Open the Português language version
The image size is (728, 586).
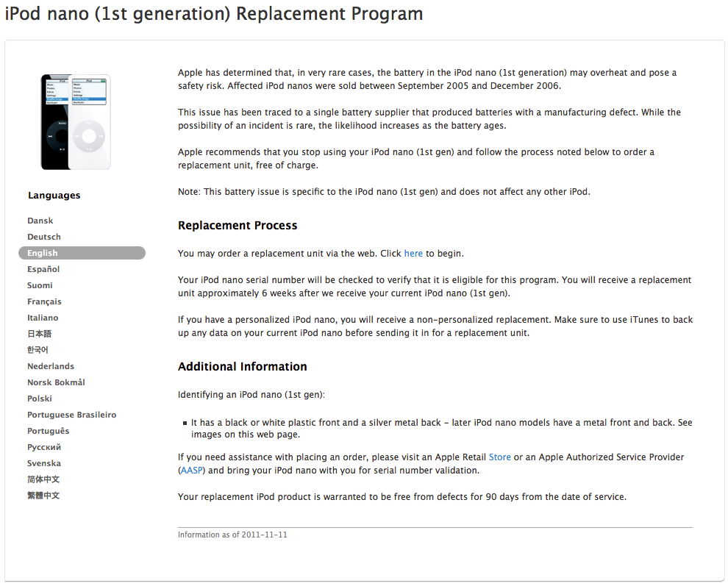pyautogui.click(x=49, y=431)
